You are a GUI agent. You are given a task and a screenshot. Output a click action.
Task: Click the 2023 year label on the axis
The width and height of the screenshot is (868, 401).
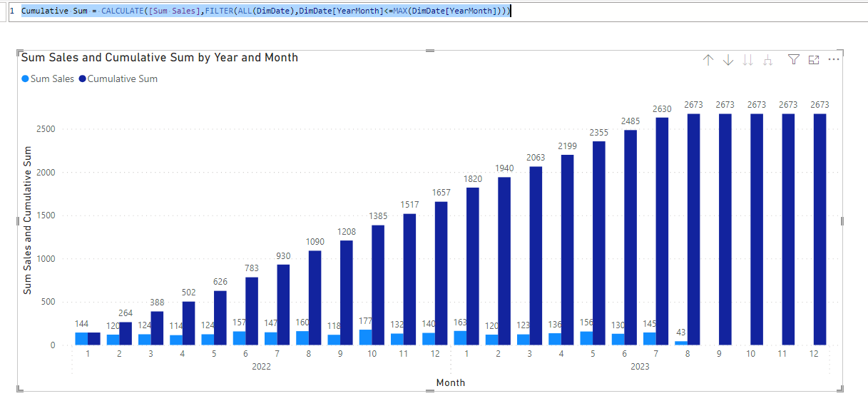coord(639,366)
